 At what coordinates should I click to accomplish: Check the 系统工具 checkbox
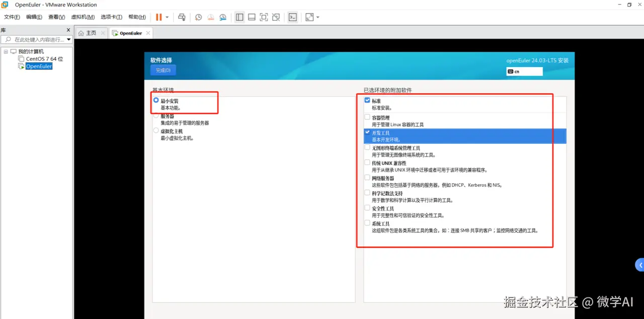(367, 223)
